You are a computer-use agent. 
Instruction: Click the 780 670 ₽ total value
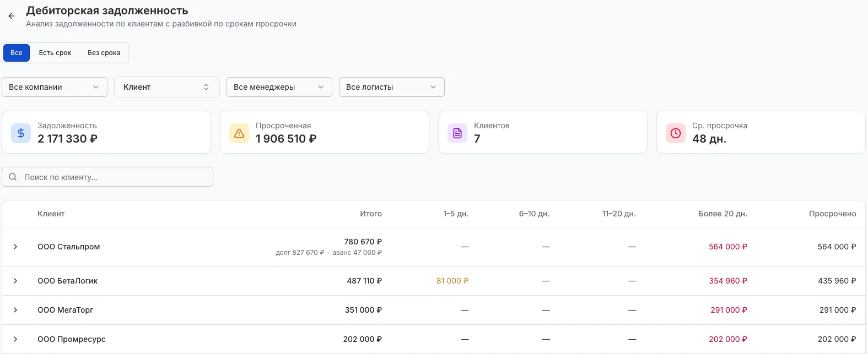[x=363, y=242]
